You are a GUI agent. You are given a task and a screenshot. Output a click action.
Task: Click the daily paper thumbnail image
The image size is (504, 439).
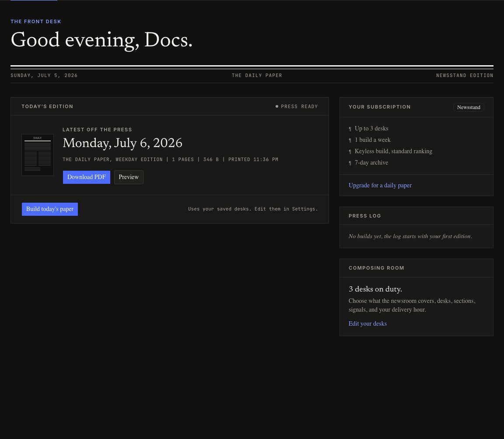[38, 155]
